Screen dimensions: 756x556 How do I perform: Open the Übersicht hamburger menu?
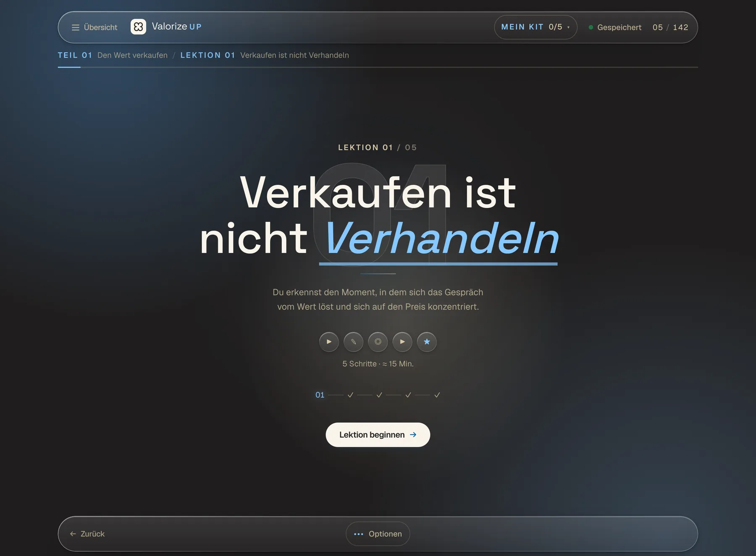94,27
